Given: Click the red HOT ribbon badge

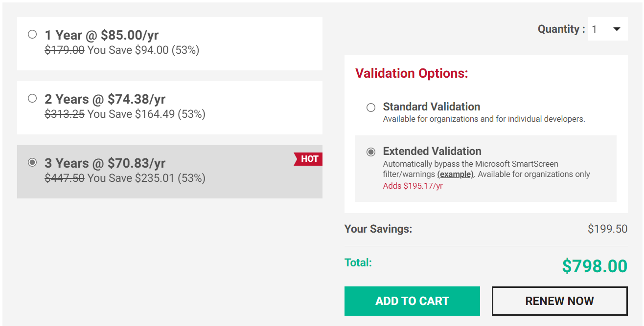Looking at the screenshot, I should [308, 159].
